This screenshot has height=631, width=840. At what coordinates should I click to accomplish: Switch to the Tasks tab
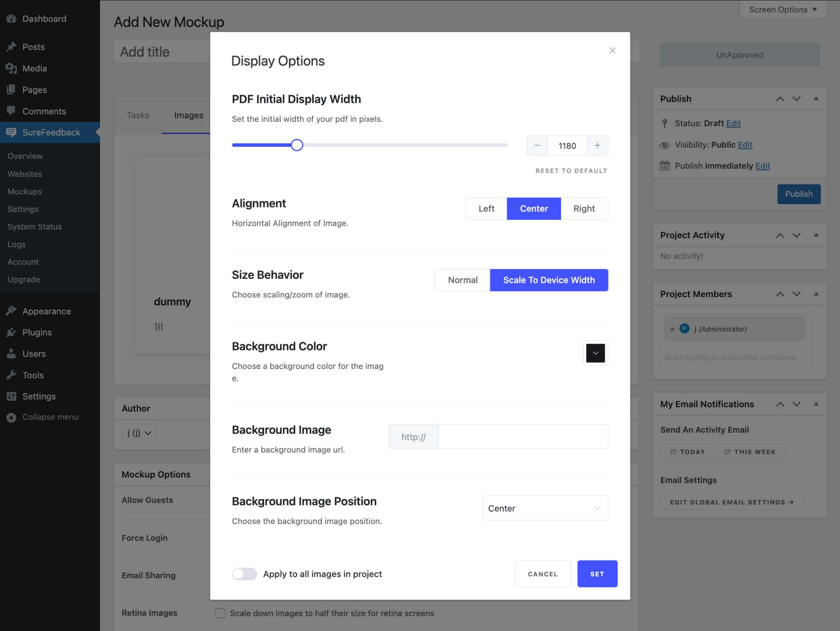tap(138, 115)
